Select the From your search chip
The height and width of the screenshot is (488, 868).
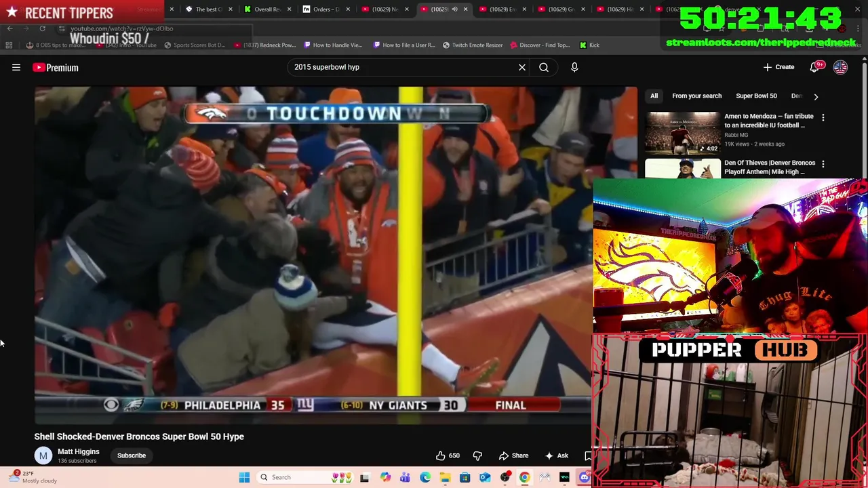click(696, 96)
